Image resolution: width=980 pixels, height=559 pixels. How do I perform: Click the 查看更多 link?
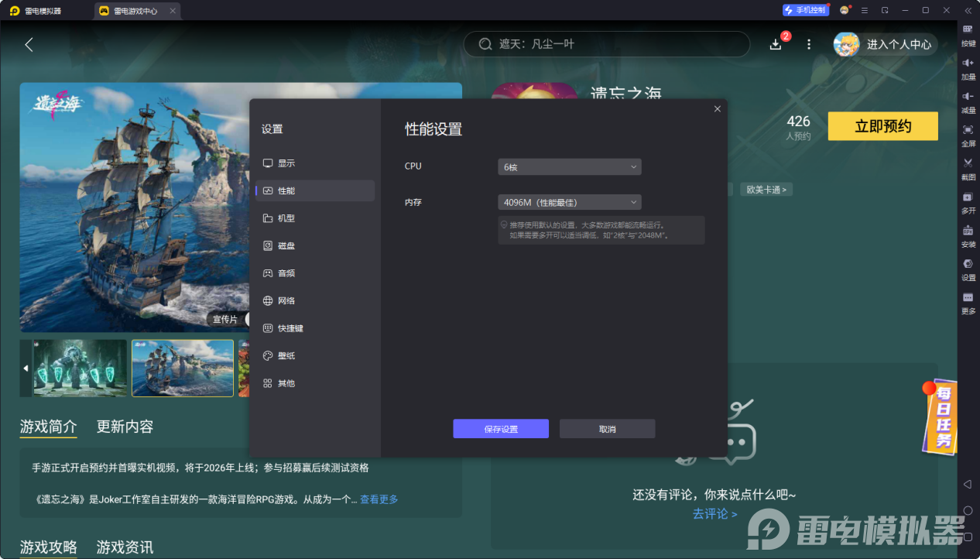[x=379, y=499]
